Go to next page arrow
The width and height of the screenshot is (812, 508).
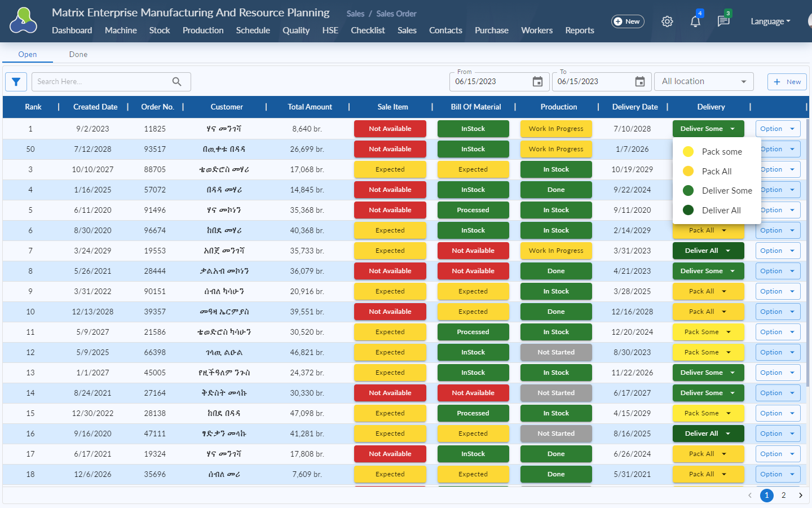[x=801, y=495]
